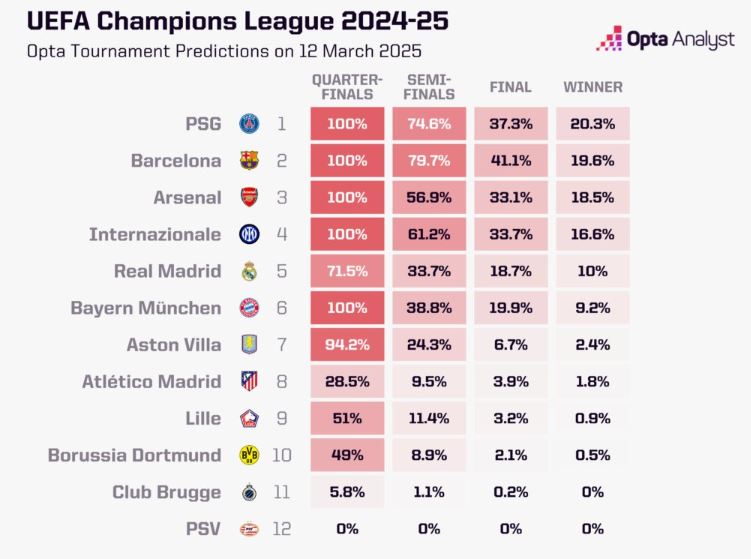Screen dimensions: 751x559
Task: Click the Atlético Madrid club crest icon
Action: (248, 381)
